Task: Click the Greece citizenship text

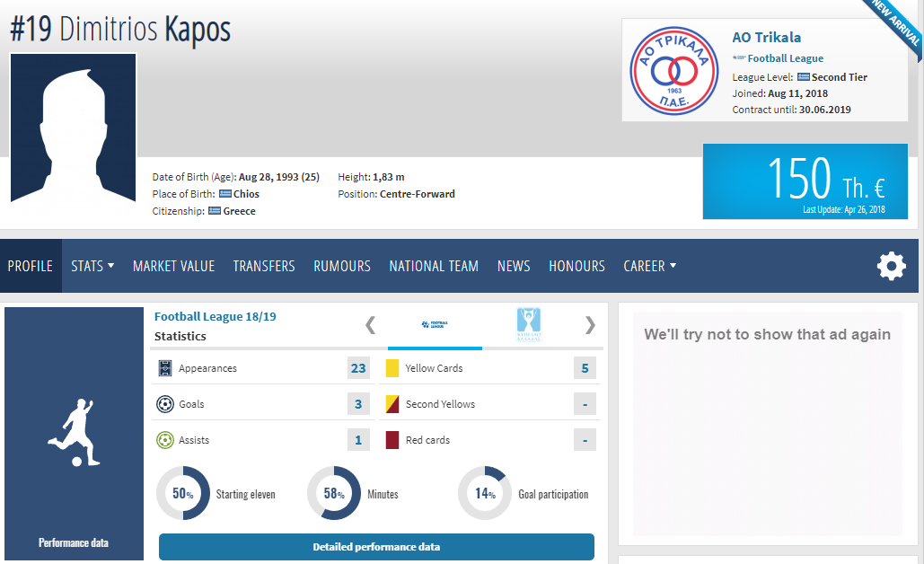Action: (239, 211)
